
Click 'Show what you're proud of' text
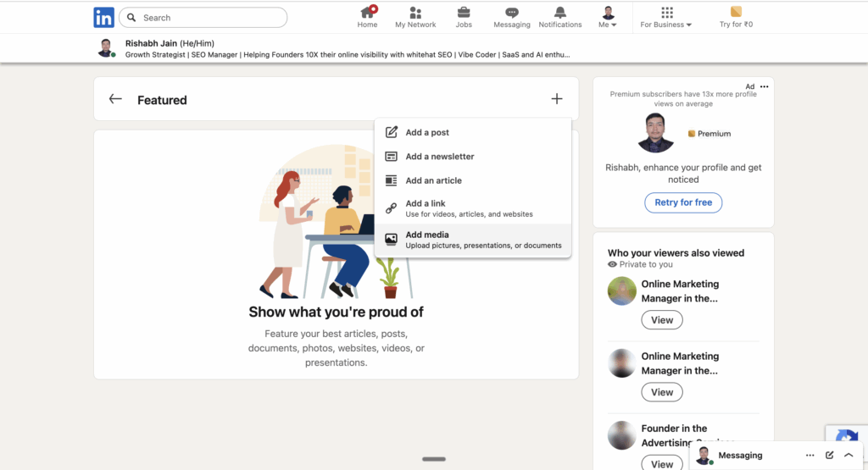tap(336, 312)
